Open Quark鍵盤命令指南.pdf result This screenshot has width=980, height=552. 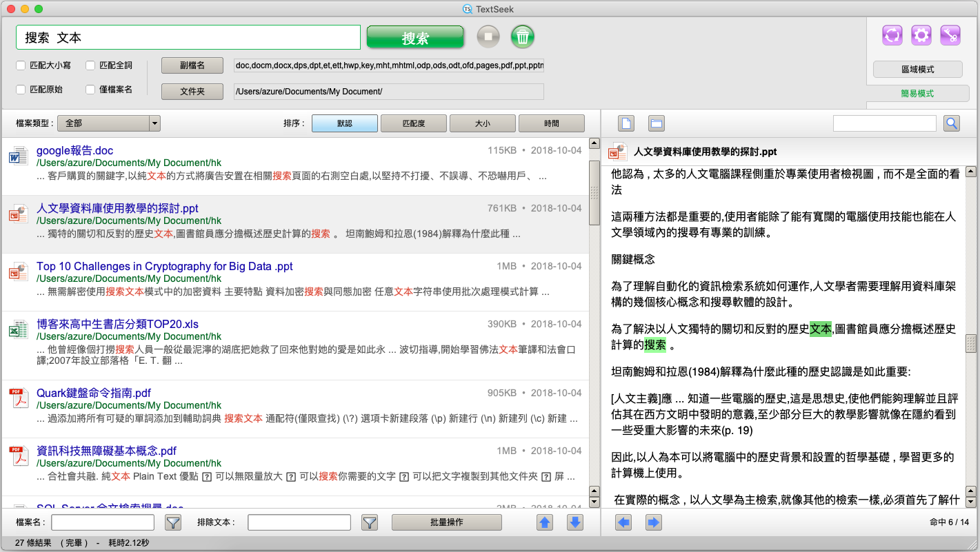(94, 393)
